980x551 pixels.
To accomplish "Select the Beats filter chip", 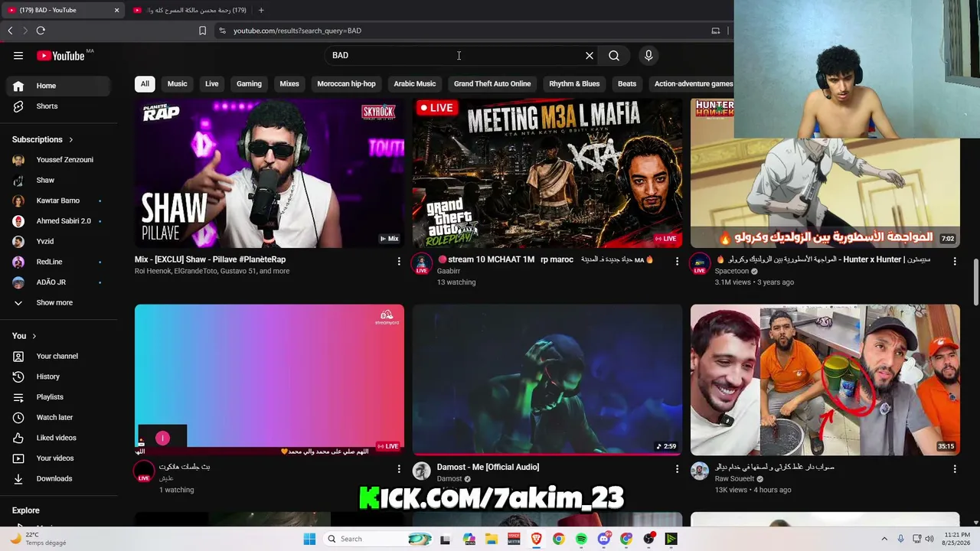I will click(x=627, y=83).
